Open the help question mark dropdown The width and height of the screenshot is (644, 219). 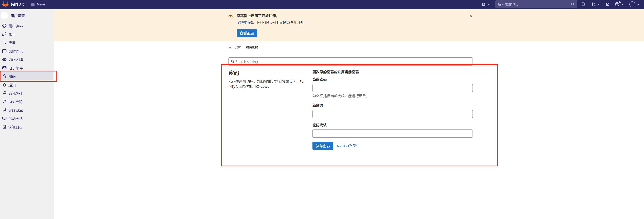pyautogui.click(x=619, y=4)
